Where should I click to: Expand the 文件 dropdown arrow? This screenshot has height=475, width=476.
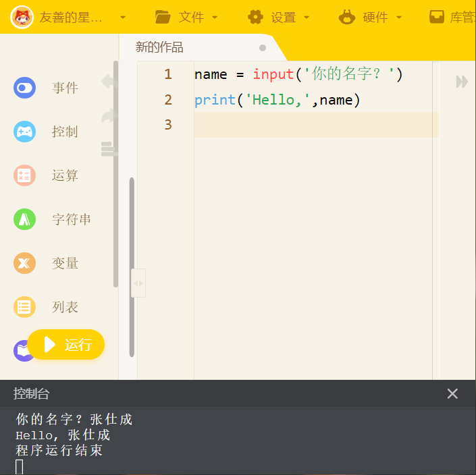pos(215,18)
